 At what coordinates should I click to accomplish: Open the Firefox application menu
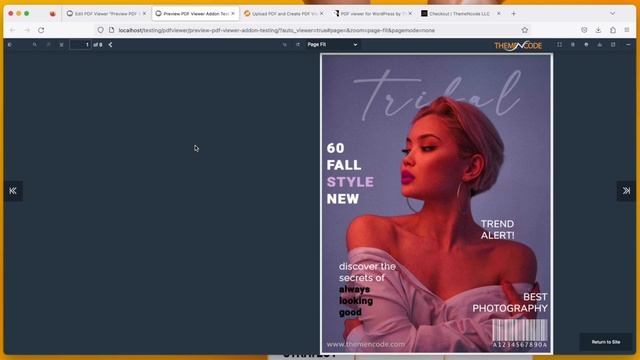coord(627,30)
